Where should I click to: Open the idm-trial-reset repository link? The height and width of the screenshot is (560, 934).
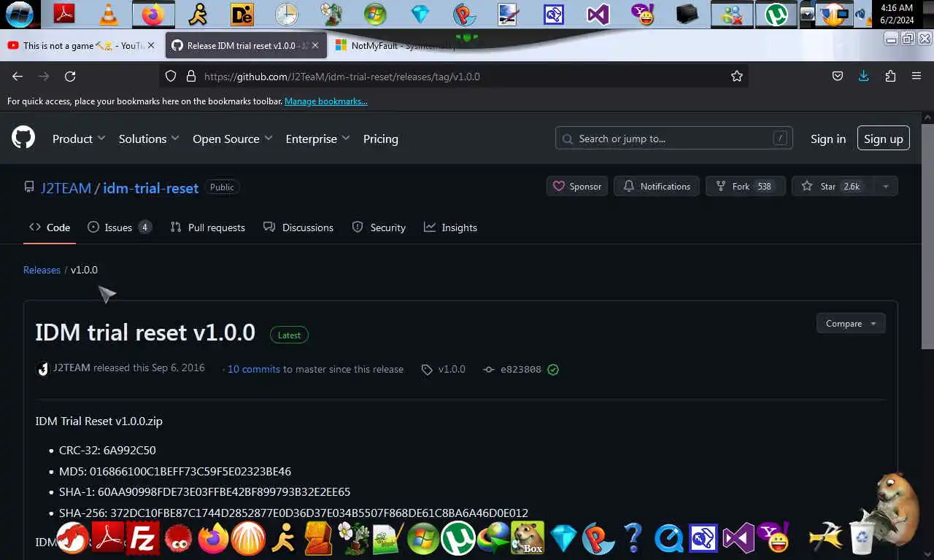(150, 188)
